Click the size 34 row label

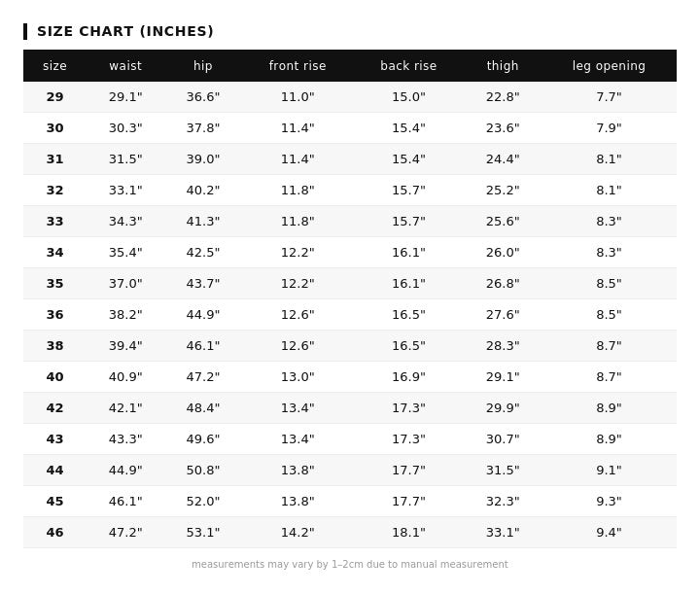coord(54,253)
